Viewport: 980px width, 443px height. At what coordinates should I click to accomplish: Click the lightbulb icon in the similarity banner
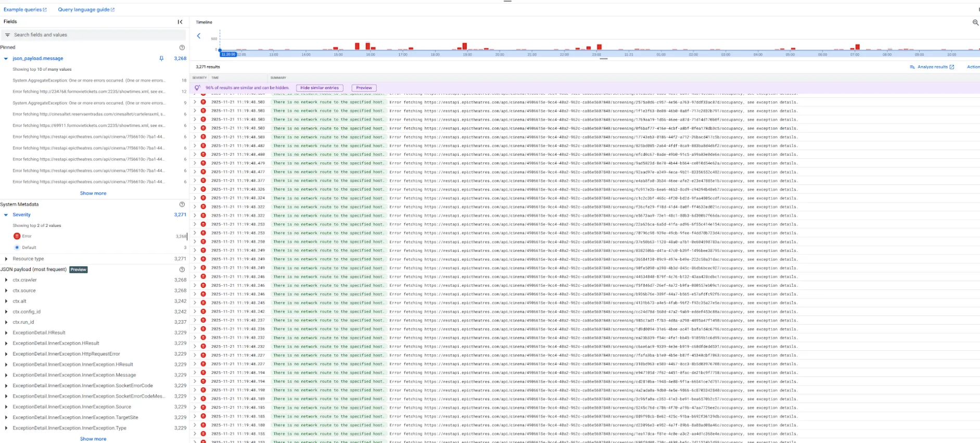pyautogui.click(x=197, y=88)
